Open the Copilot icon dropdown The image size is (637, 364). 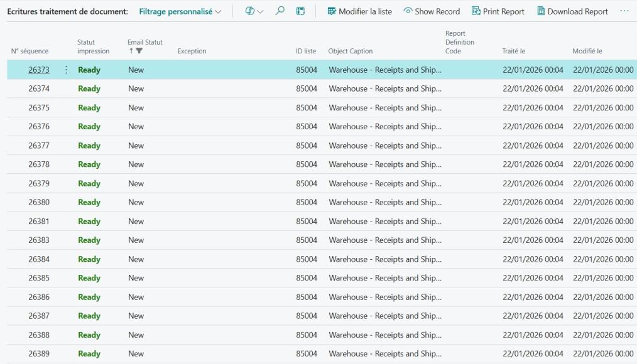[x=254, y=11]
